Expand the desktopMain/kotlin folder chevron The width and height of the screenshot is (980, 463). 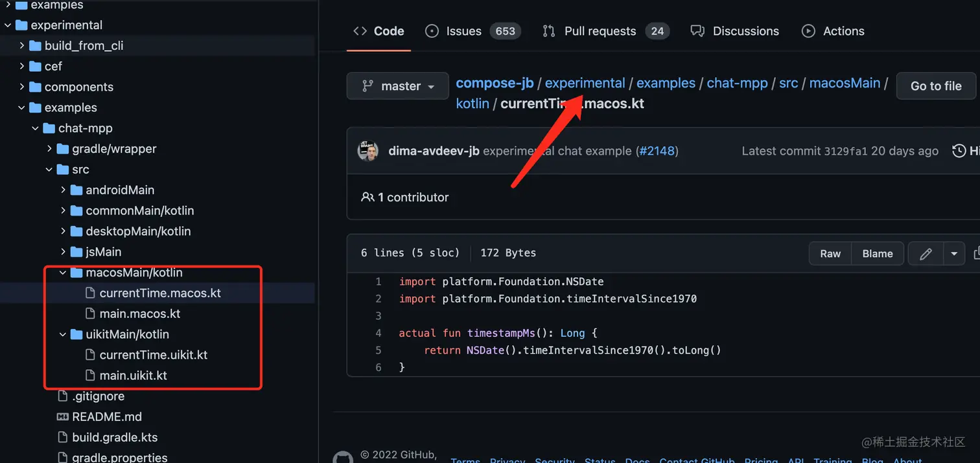(x=63, y=231)
